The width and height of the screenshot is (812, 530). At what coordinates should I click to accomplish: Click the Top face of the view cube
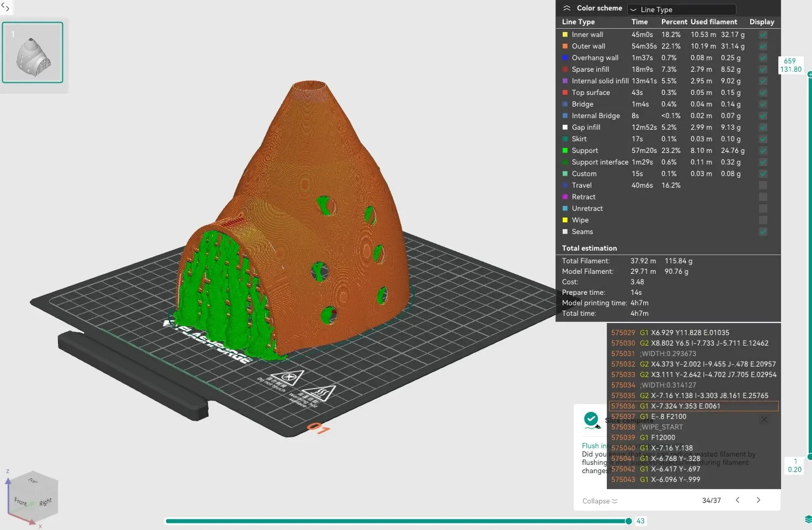click(x=33, y=480)
